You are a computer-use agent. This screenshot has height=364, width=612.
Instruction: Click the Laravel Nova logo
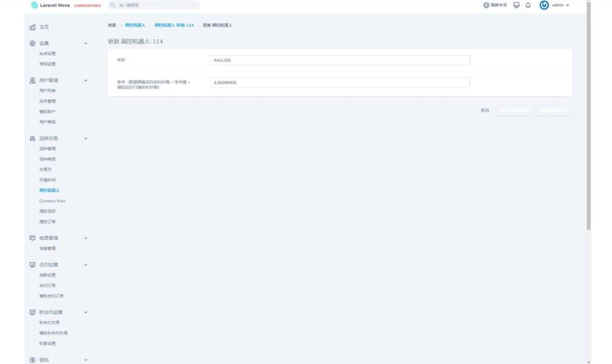(50, 5)
